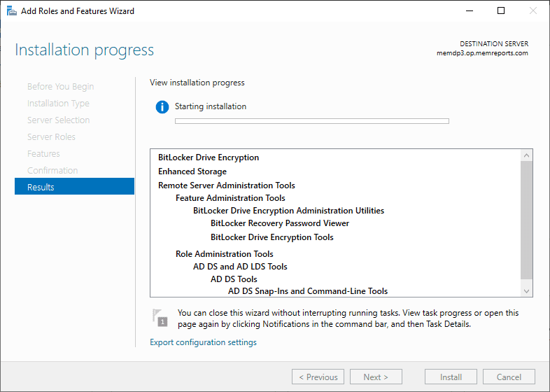Select the Results step in sidebar
550x392 pixels.
tap(74, 186)
